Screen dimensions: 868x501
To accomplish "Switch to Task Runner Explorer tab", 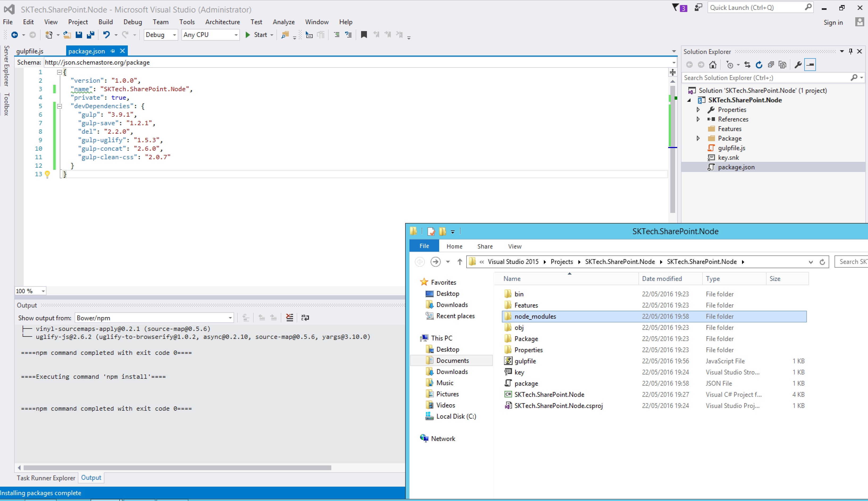I will coord(46,478).
